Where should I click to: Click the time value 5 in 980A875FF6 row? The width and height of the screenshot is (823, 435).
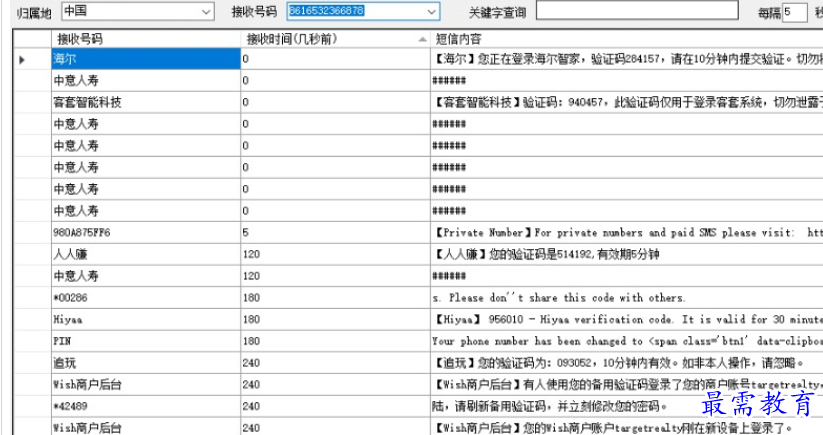335,232
